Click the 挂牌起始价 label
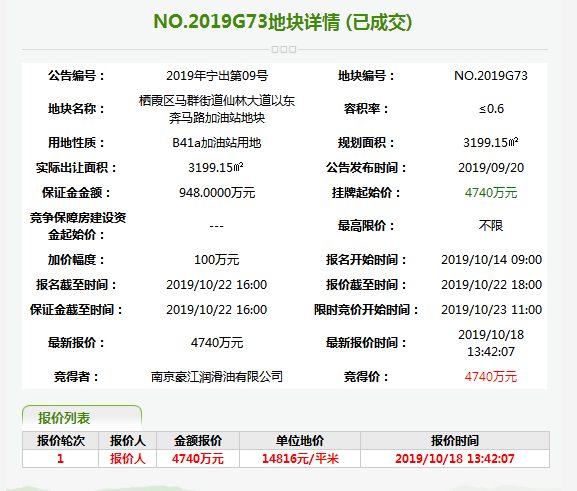The width and height of the screenshot is (577, 491). (x=366, y=193)
